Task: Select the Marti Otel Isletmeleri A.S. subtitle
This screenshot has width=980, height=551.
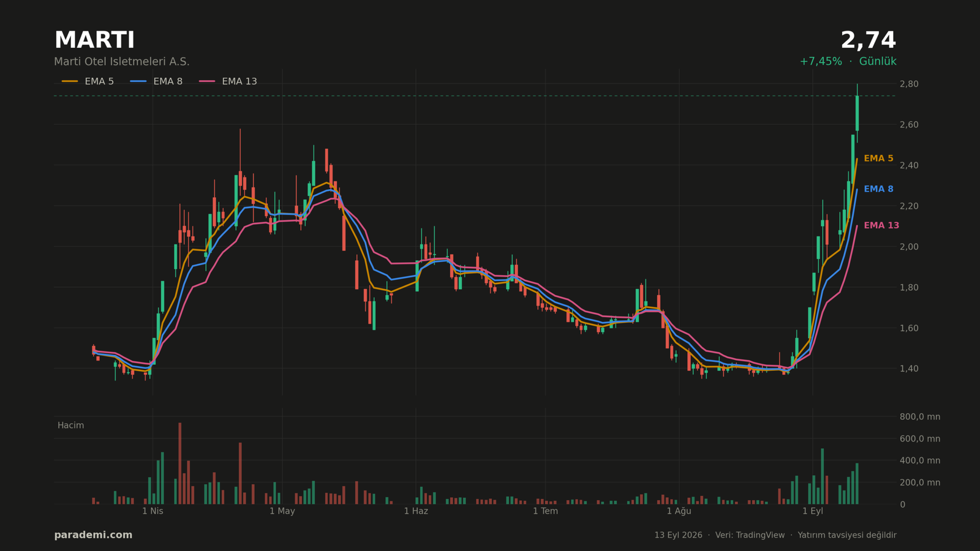Action: coord(122,62)
